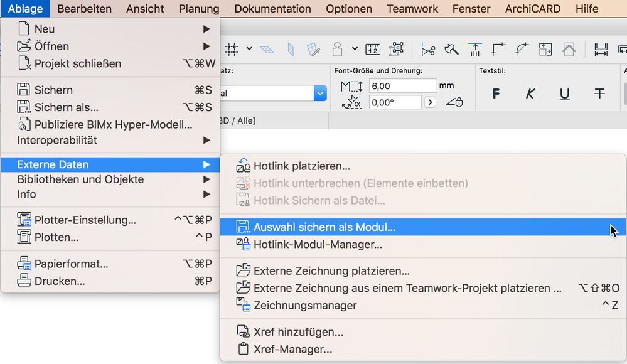Open the chevron next to the snap grid icon

[x=248, y=49]
